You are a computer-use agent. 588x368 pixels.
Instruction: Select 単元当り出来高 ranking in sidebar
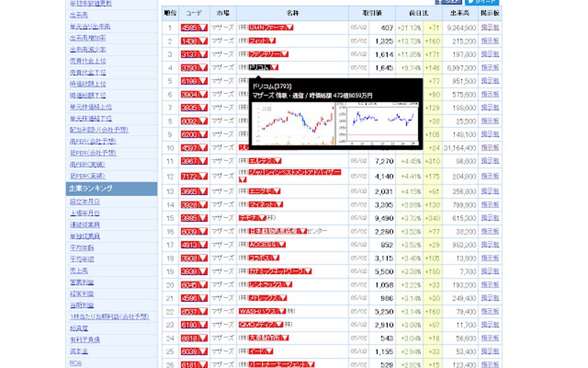coord(90,27)
